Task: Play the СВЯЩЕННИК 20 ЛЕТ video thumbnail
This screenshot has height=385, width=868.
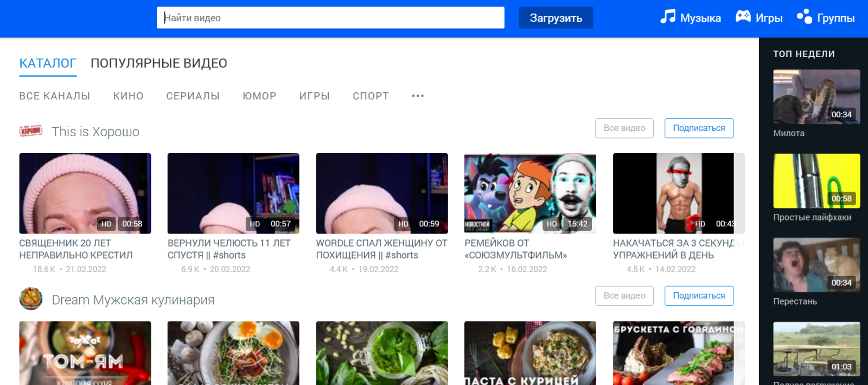Action: [x=85, y=193]
